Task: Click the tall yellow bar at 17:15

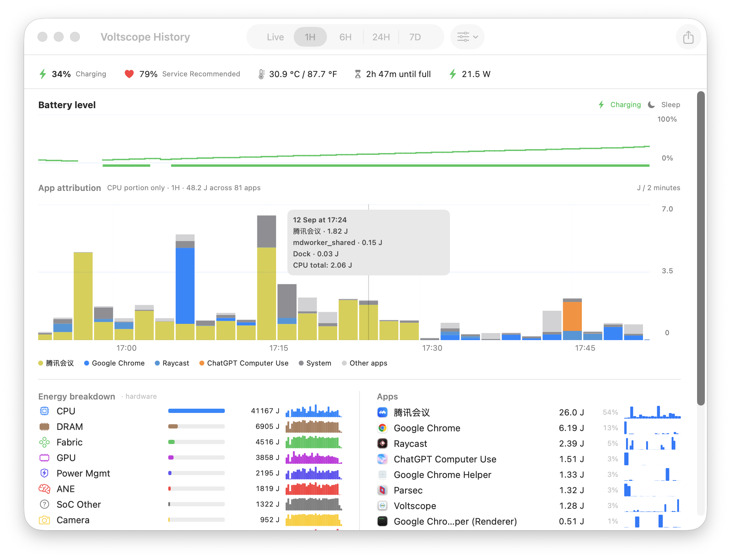Action: coord(267,293)
